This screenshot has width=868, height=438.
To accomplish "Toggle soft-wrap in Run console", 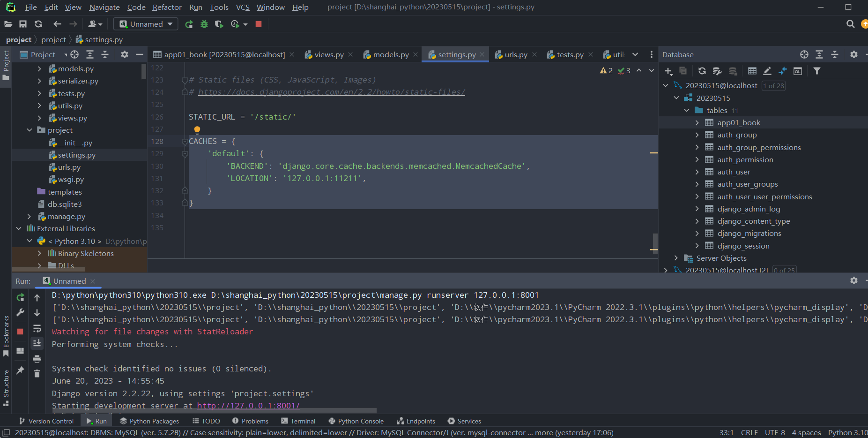I will click(x=37, y=328).
